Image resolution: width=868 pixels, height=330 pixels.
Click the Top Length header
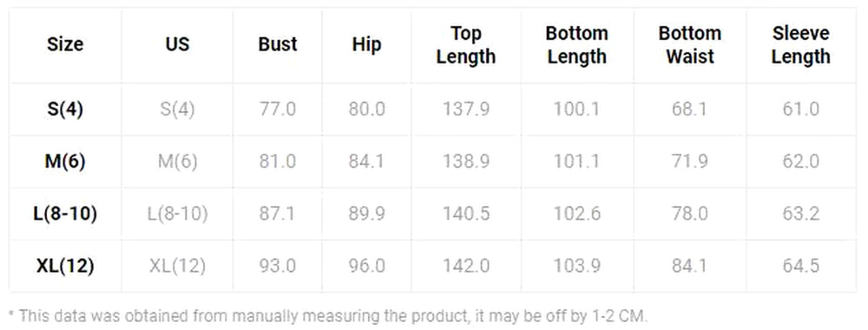[465, 45]
